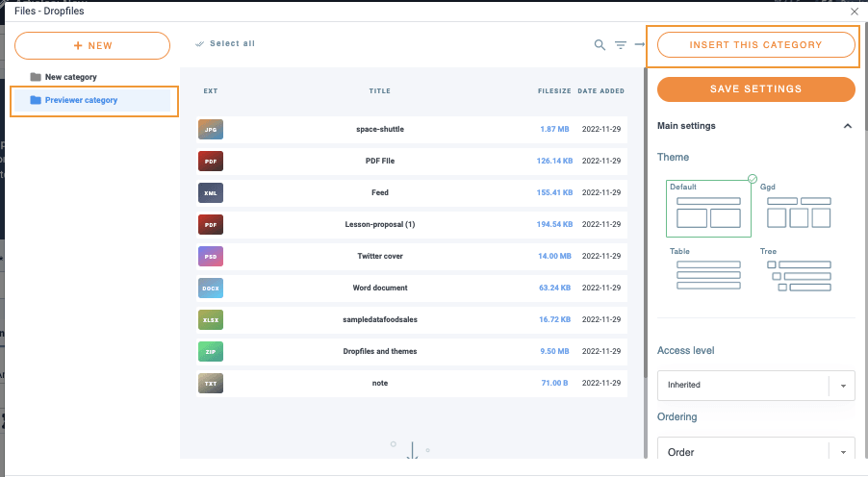Choose the Ggd theme layout
Image resolution: width=868 pixels, height=477 pixels.
click(796, 208)
